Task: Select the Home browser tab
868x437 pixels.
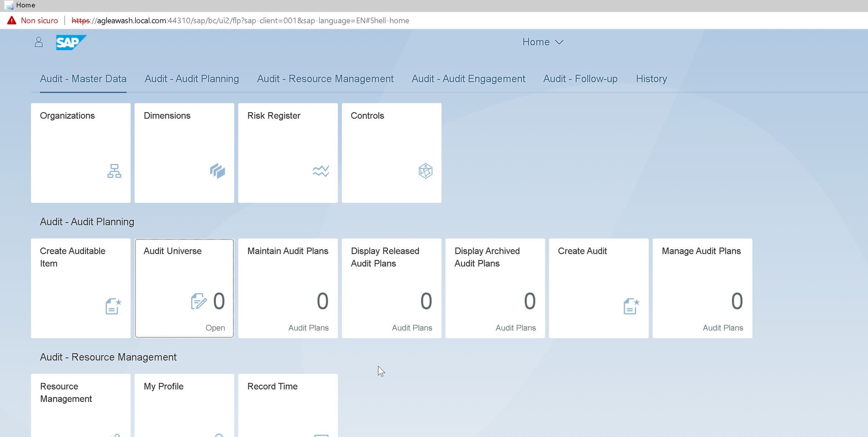Action: 25,5
